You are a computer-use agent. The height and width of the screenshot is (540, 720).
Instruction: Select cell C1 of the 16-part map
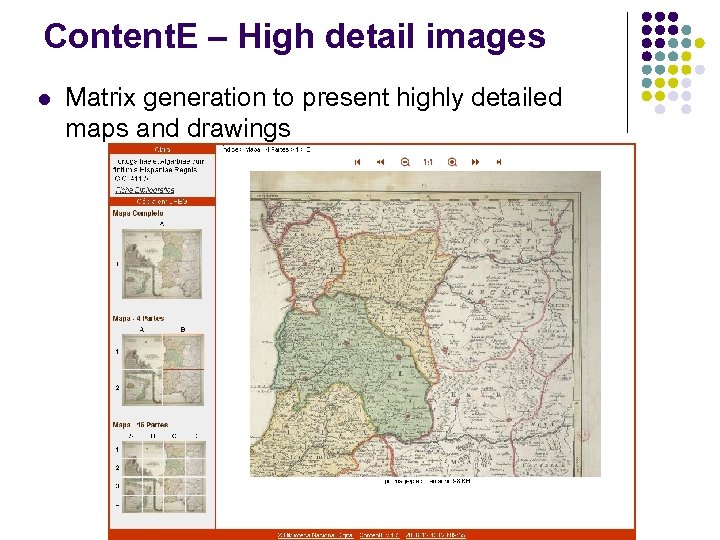(x=174, y=450)
